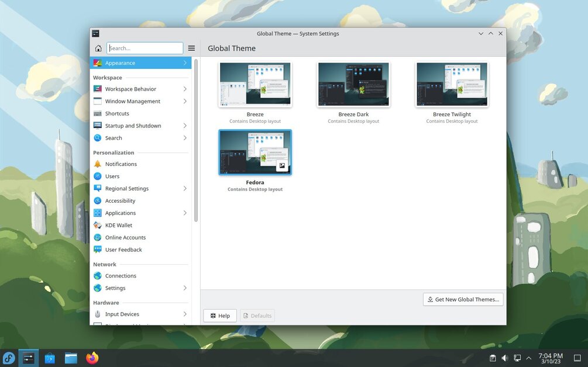Click the Window Management icon
Image resolution: width=588 pixels, height=367 pixels.
pyautogui.click(x=98, y=101)
